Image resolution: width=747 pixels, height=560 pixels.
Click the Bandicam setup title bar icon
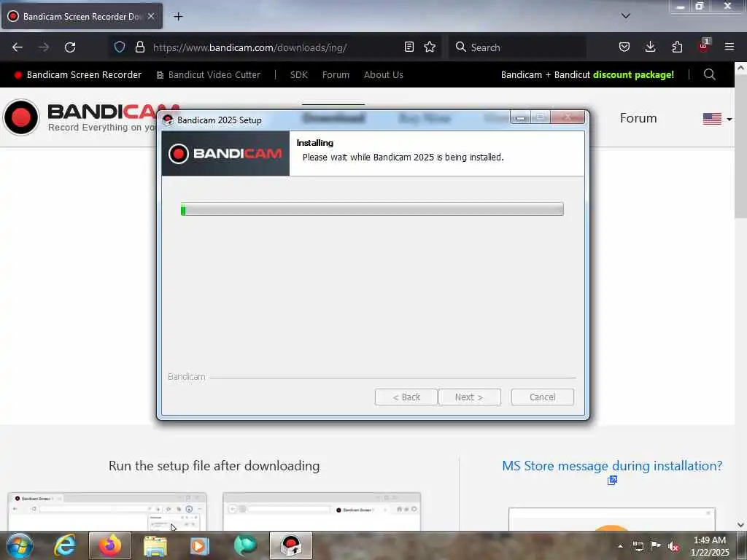(168, 120)
